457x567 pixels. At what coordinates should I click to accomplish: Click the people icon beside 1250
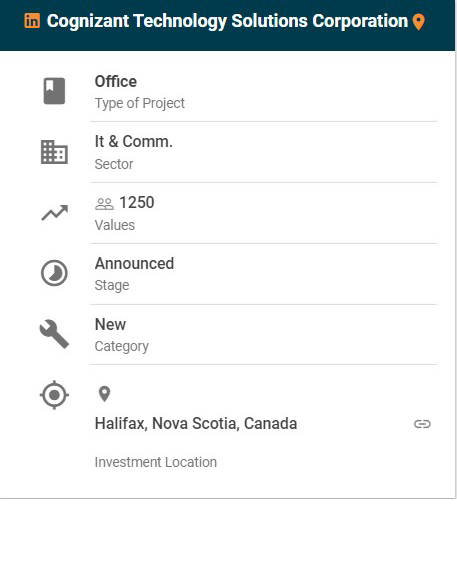pyautogui.click(x=104, y=204)
